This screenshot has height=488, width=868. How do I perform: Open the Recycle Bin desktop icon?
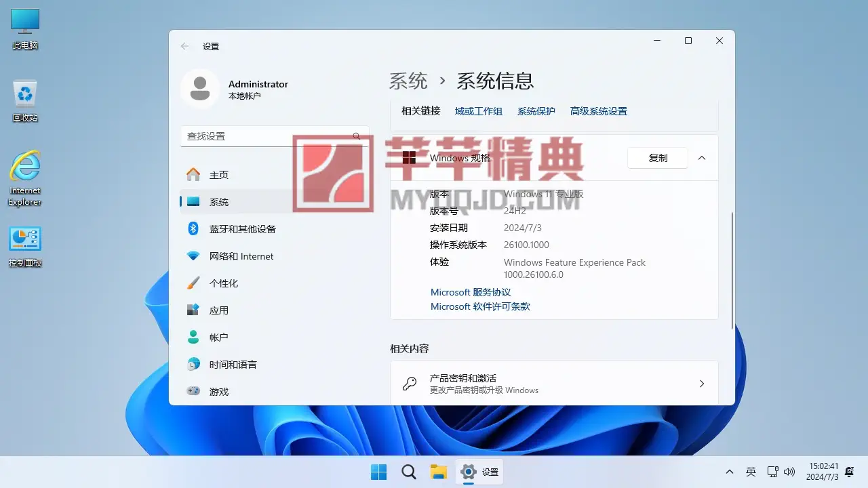coord(25,102)
